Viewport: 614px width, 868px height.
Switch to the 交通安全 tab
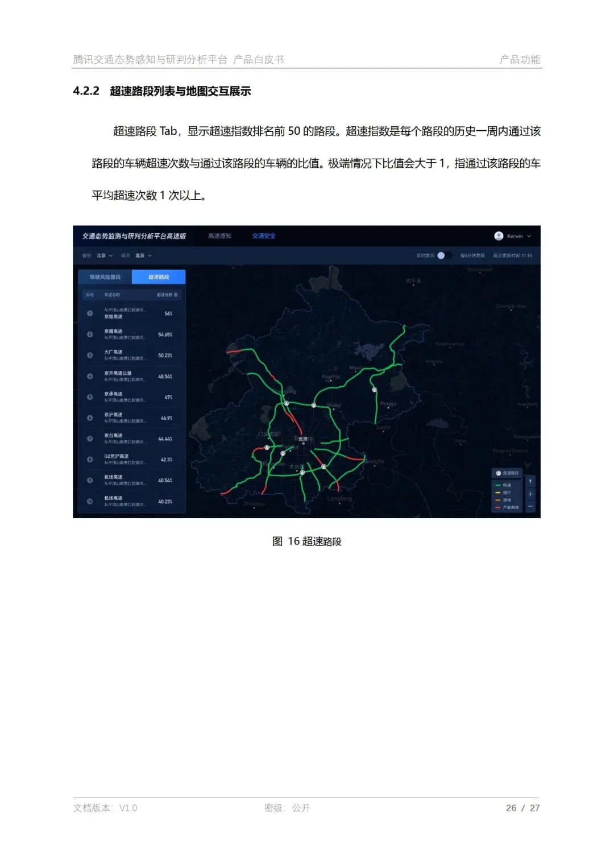264,236
